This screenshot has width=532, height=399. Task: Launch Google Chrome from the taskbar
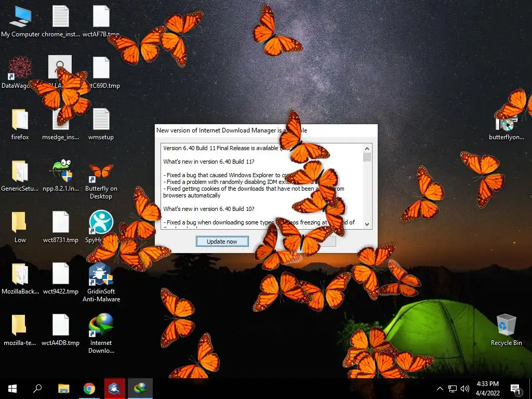click(89, 389)
